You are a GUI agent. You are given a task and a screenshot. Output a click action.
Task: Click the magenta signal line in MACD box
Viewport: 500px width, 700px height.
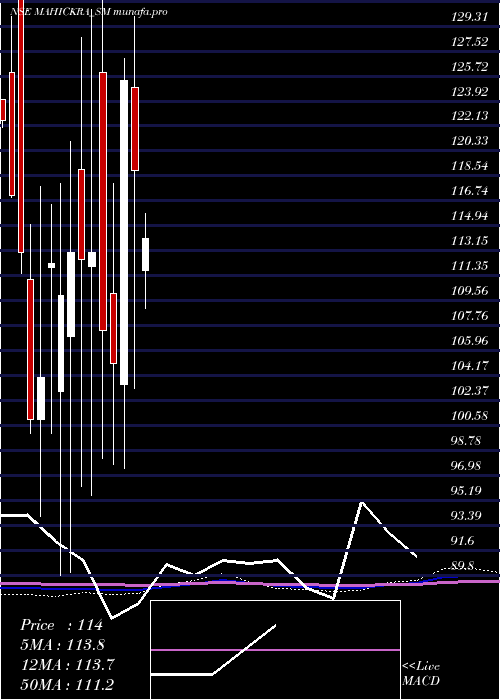coord(275,650)
